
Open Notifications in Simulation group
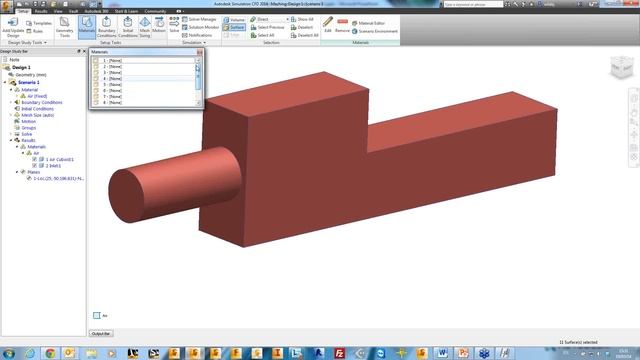(x=197, y=35)
